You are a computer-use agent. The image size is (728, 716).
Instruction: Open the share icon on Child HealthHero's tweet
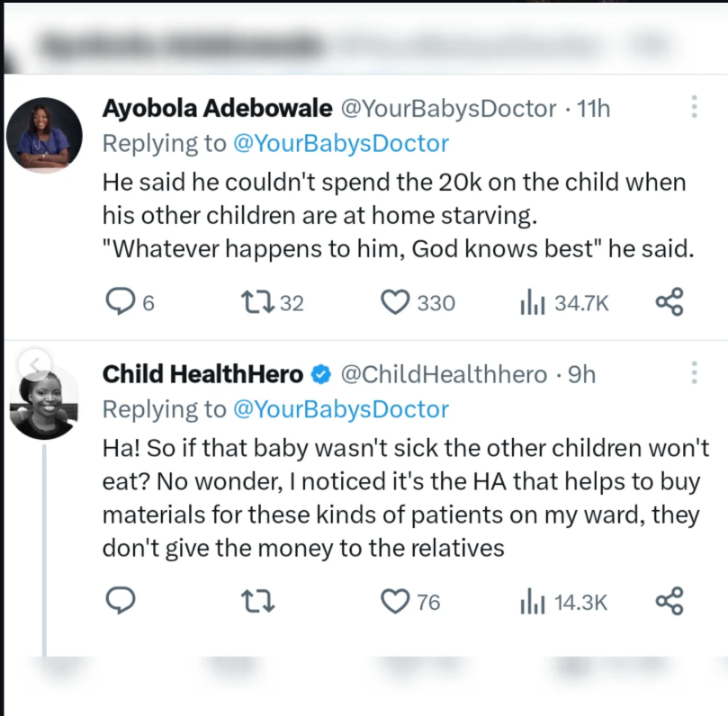[670, 602]
